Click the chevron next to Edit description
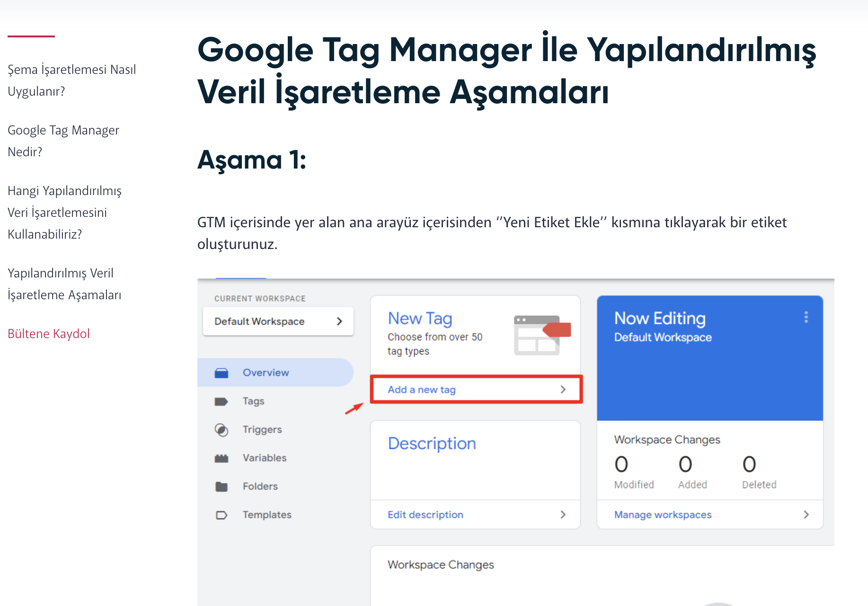 (563, 514)
